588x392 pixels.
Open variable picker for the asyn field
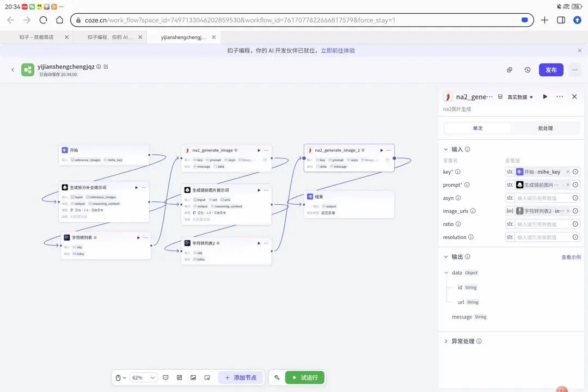click(x=575, y=198)
